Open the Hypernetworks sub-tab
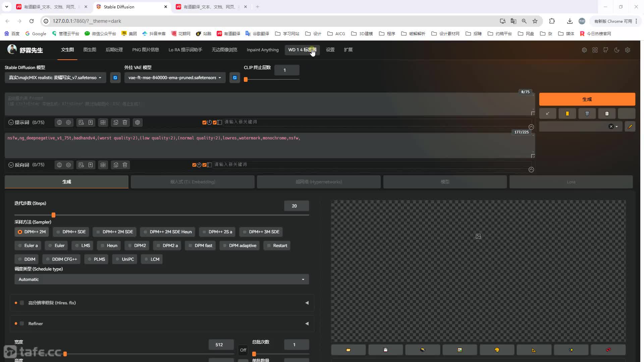This screenshot has width=644, height=362. pyautogui.click(x=319, y=182)
